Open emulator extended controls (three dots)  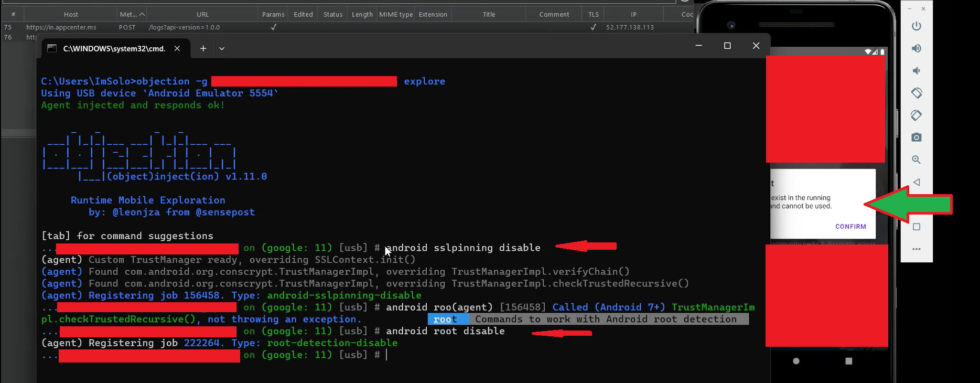[x=916, y=249]
